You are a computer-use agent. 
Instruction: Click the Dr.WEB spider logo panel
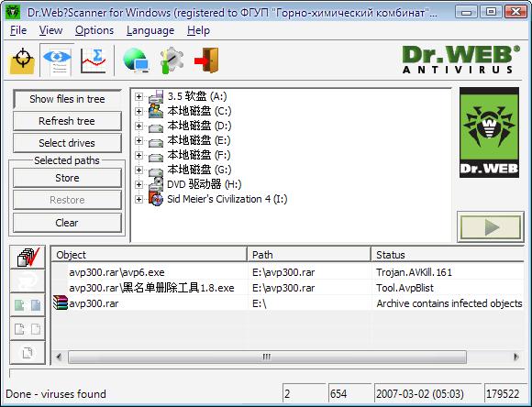click(x=489, y=132)
